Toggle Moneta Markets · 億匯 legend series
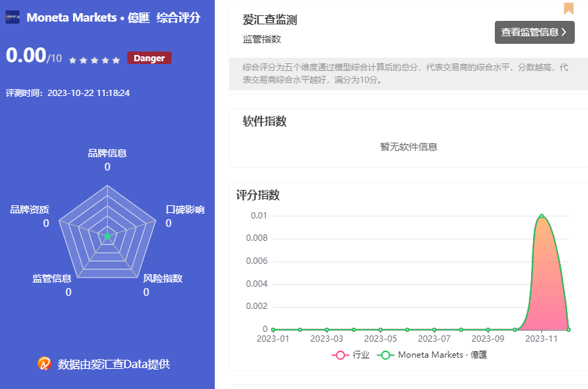The height and width of the screenshot is (389, 588). coord(432,355)
